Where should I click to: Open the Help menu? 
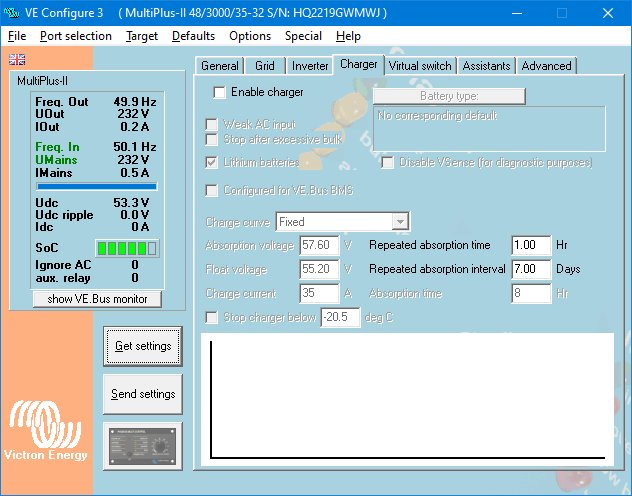348,36
